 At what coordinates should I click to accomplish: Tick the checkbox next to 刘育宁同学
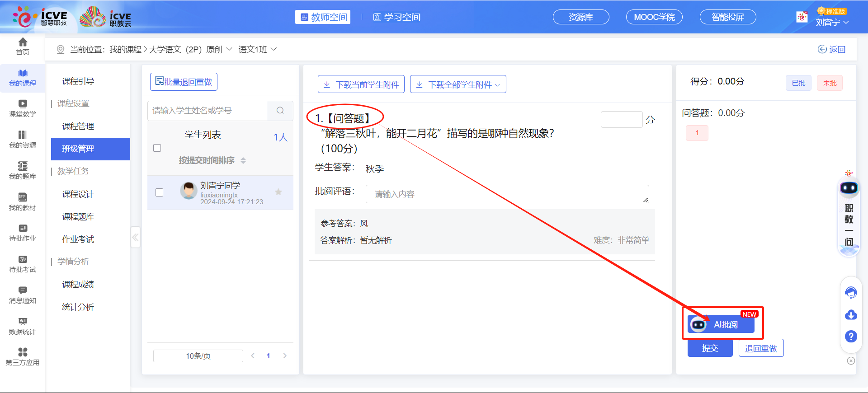159,192
